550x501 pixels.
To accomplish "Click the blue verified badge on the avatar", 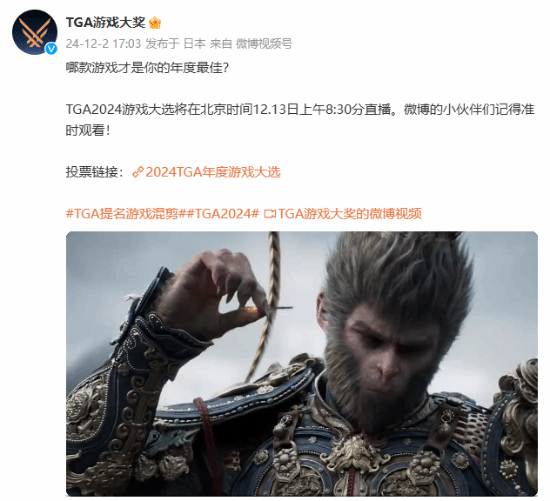I will [51, 49].
